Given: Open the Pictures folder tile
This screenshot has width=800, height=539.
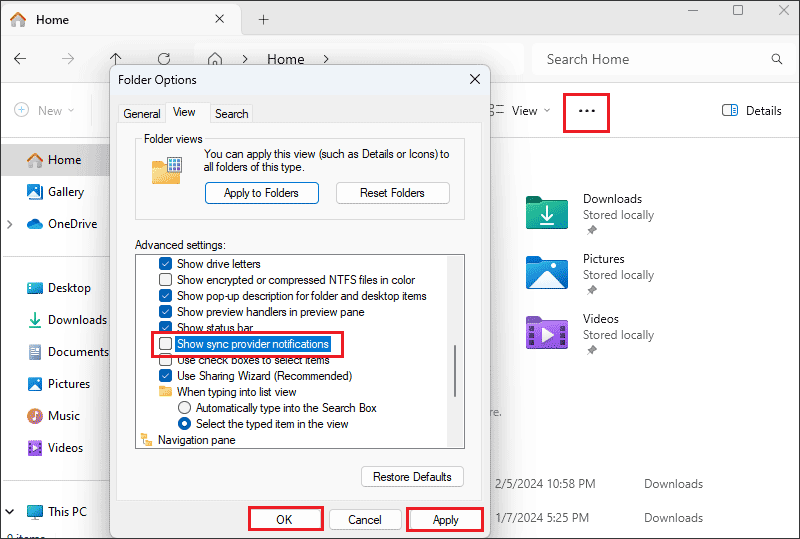Looking at the screenshot, I should click(590, 274).
